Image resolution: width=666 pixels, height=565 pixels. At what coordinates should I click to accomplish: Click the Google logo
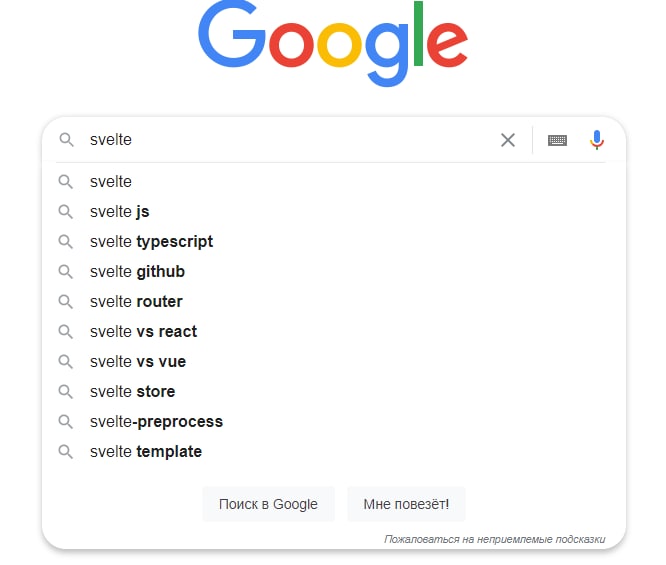click(x=333, y=42)
